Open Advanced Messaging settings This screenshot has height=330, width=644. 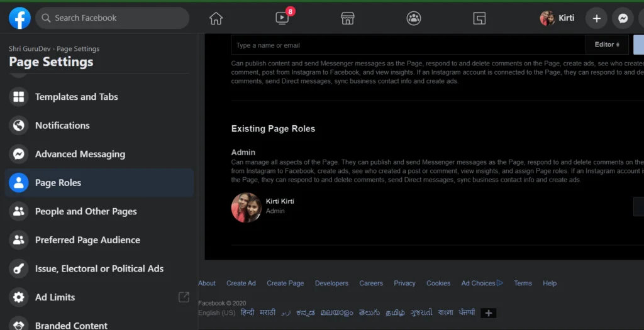[x=80, y=154]
